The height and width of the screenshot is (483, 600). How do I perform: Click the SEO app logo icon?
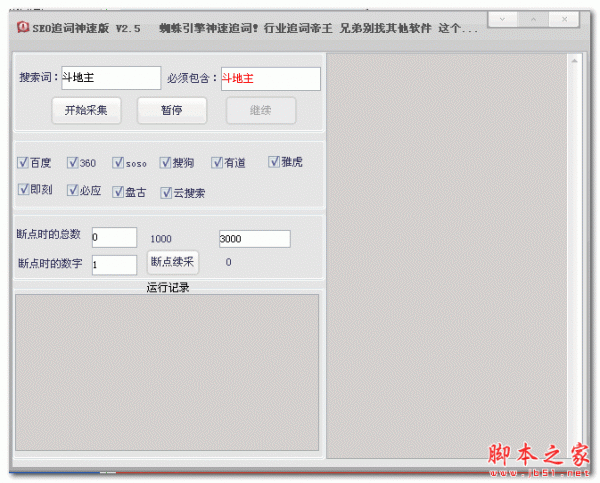pos(23,27)
